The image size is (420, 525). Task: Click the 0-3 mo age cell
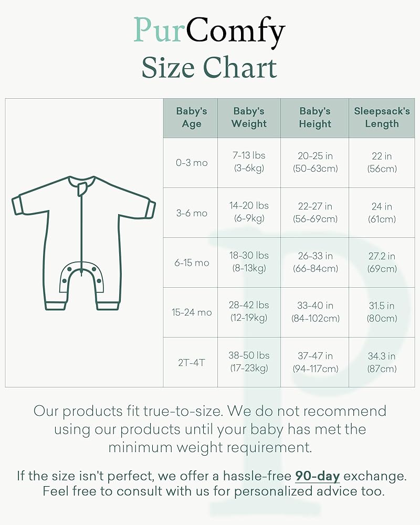point(191,163)
